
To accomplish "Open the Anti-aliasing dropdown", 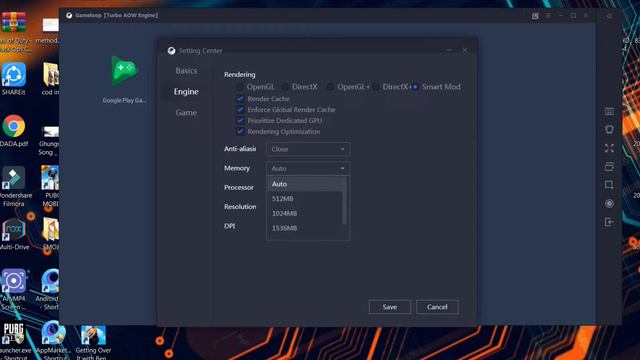I will click(308, 149).
